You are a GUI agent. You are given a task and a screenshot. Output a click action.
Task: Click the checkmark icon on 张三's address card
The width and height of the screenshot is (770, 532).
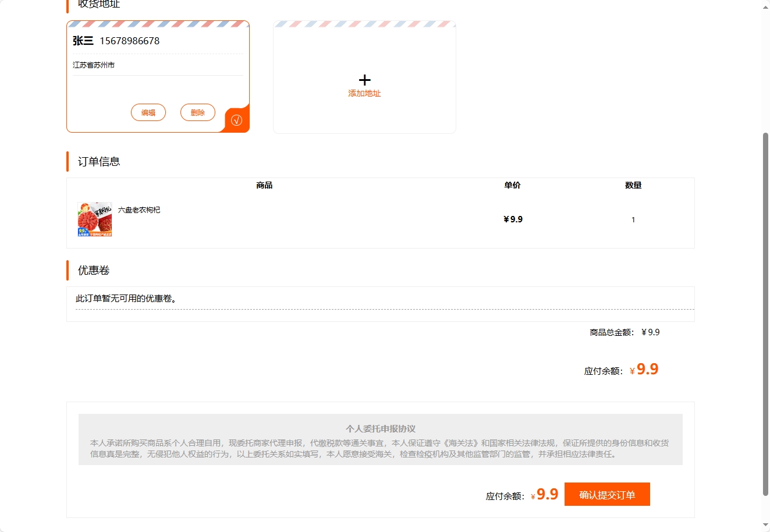tap(236, 120)
